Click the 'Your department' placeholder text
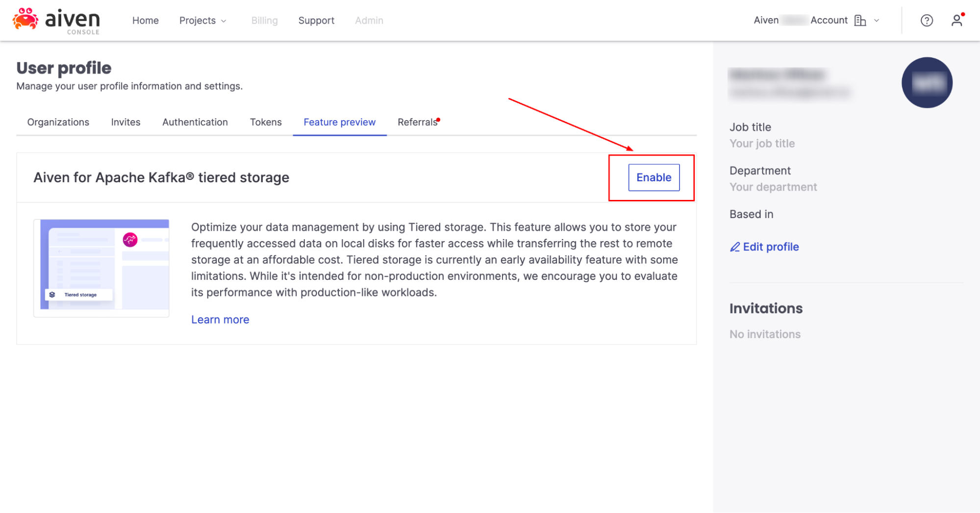 (x=773, y=187)
